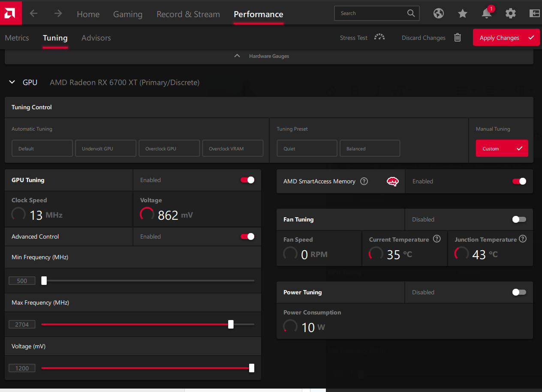Select Undervolt GPU option
This screenshot has width=542, height=392.
(x=105, y=148)
